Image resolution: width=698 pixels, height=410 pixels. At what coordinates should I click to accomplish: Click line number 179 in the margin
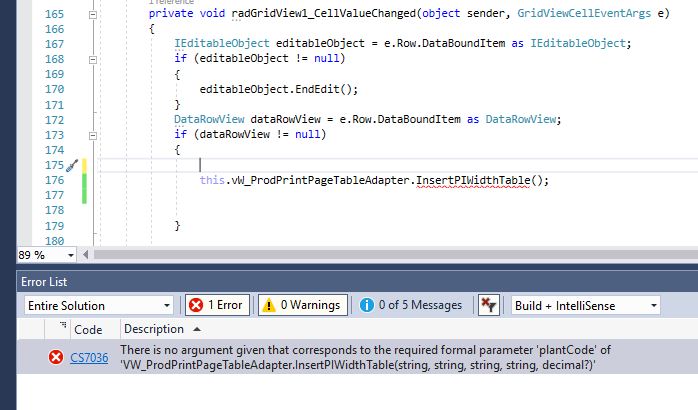click(54, 226)
